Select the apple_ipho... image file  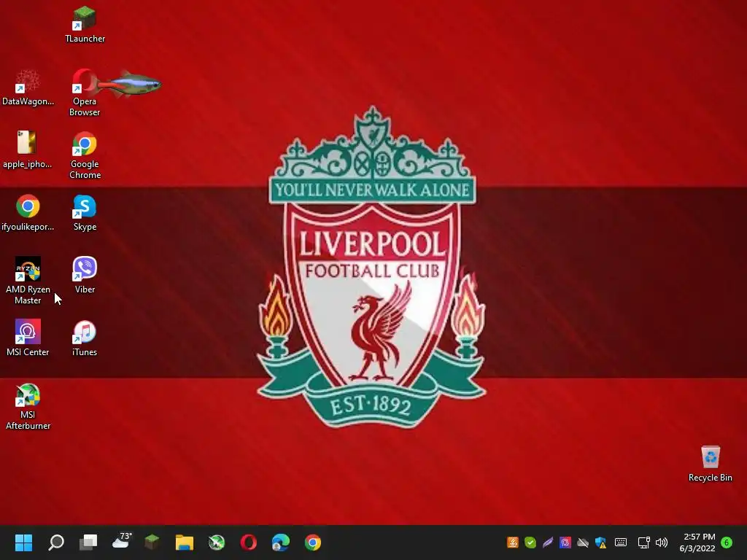(x=27, y=150)
